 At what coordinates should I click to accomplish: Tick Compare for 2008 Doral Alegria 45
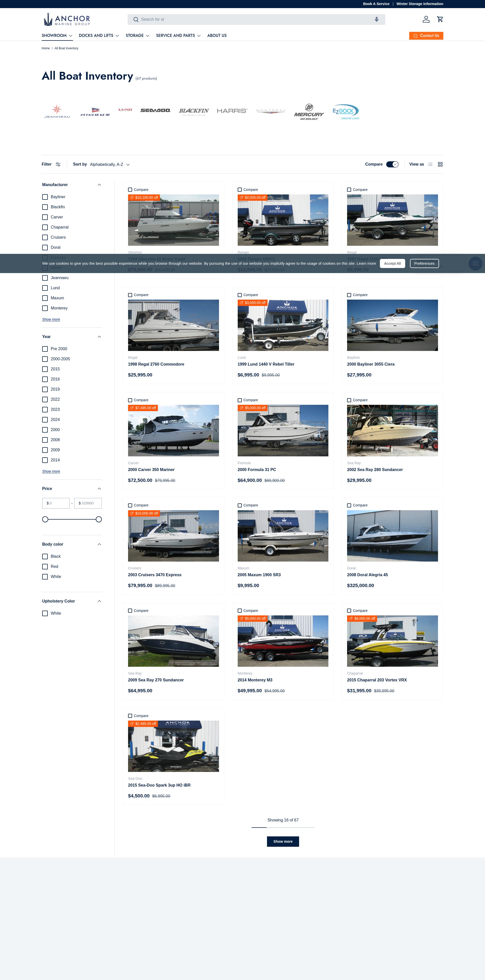click(349, 505)
